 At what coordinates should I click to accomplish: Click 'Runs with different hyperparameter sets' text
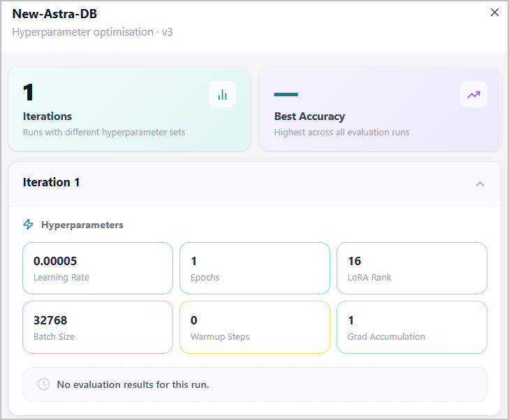tap(104, 133)
